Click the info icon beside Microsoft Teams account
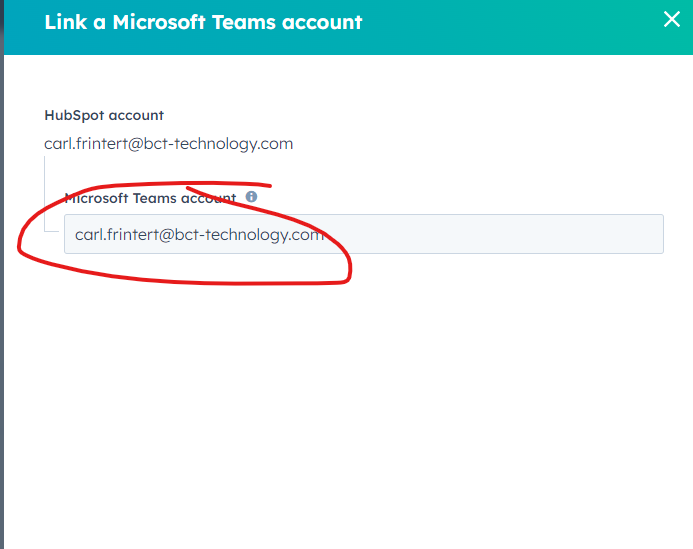 click(251, 197)
